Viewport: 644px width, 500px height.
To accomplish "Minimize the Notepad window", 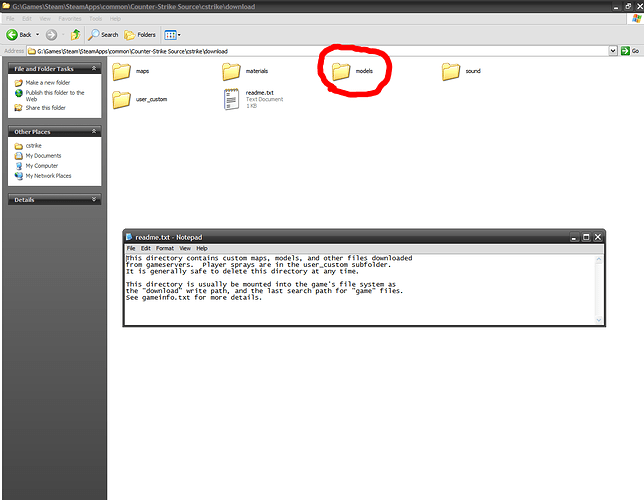I will coord(574,237).
